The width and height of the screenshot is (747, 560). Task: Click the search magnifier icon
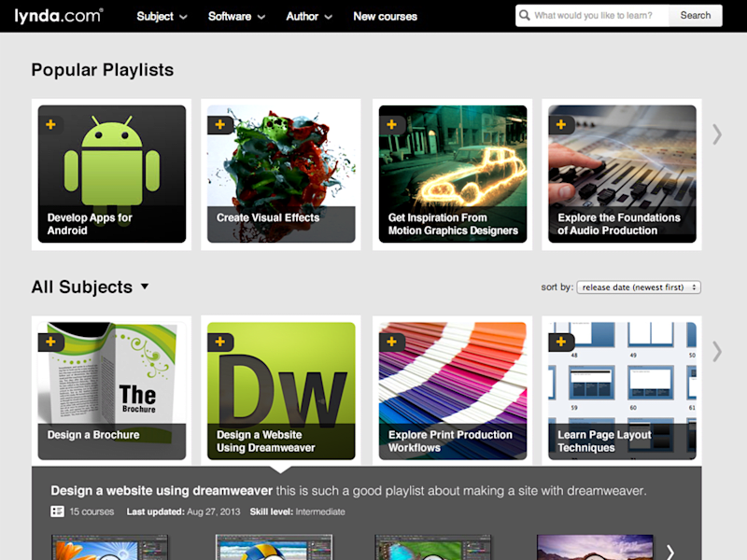[525, 15]
